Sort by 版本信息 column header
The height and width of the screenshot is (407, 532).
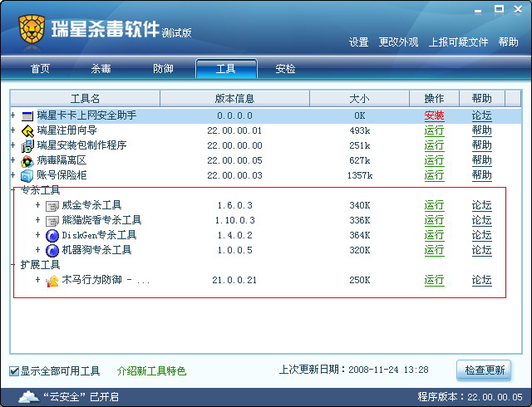click(x=234, y=99)
